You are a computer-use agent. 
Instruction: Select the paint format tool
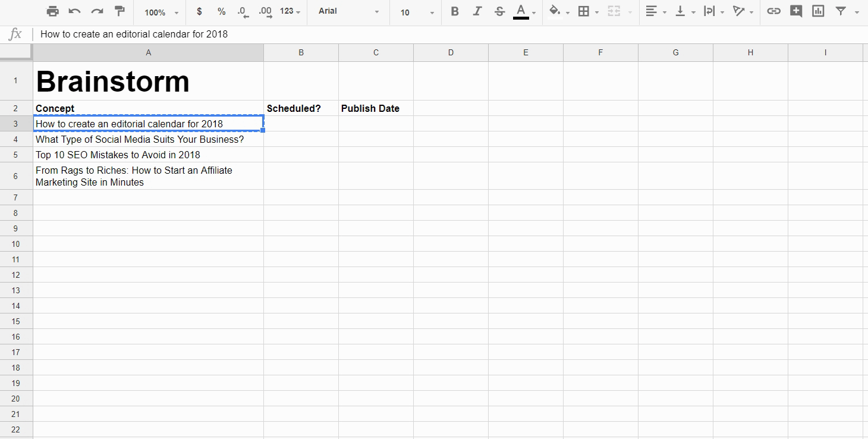click(x=119, y=11)
